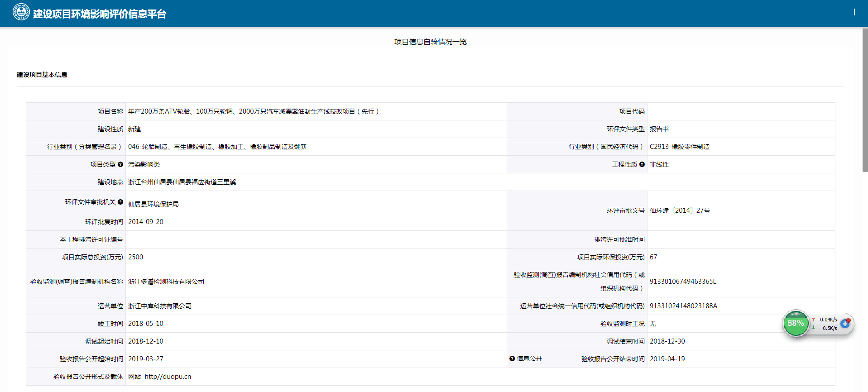Click the help icon before 信息公开
Viewport: 868px width, 392px height.
(512, 359)
